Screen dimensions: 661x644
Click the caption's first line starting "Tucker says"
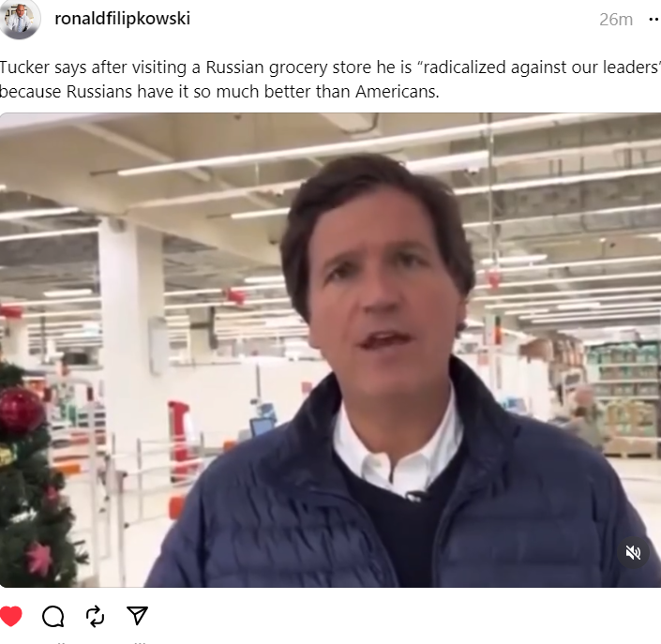[x=330, y=67]
